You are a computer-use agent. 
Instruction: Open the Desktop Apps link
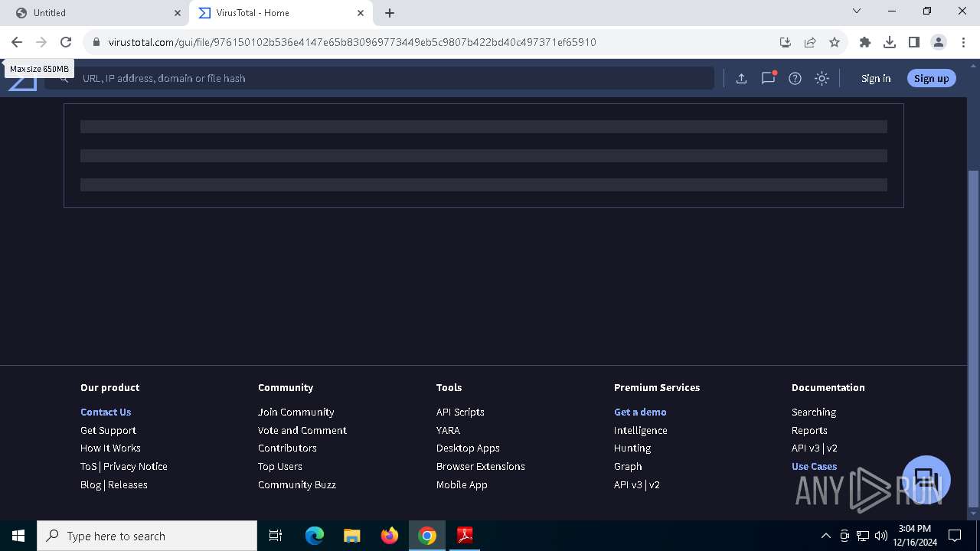[x=468, y=448]
